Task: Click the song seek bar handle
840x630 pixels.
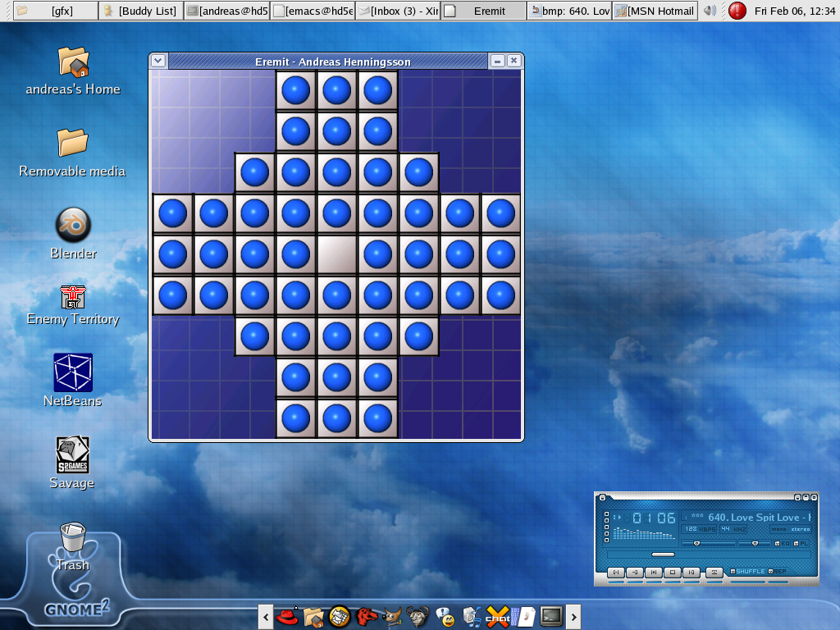Action: pyautogui.click(x=663, y=555)
